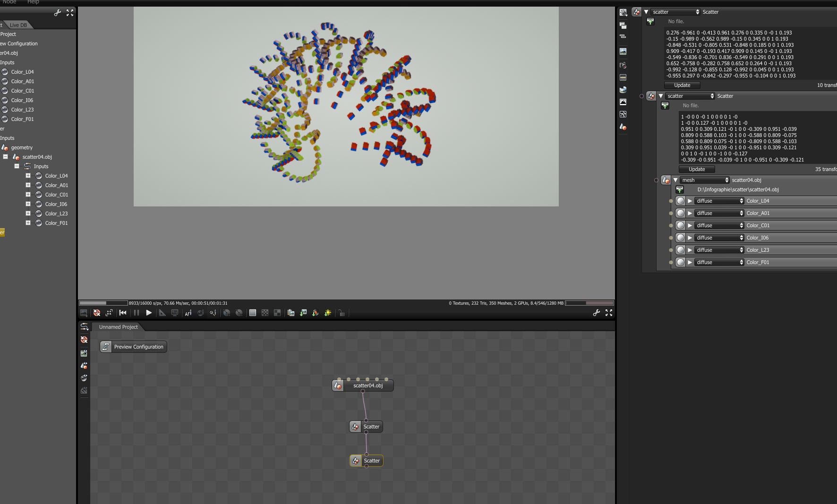Click the D:\Infographie\scatter\scatter04.obj file path
The height and width of the screenshot is (504, 837).
click(x=738, y=190)
